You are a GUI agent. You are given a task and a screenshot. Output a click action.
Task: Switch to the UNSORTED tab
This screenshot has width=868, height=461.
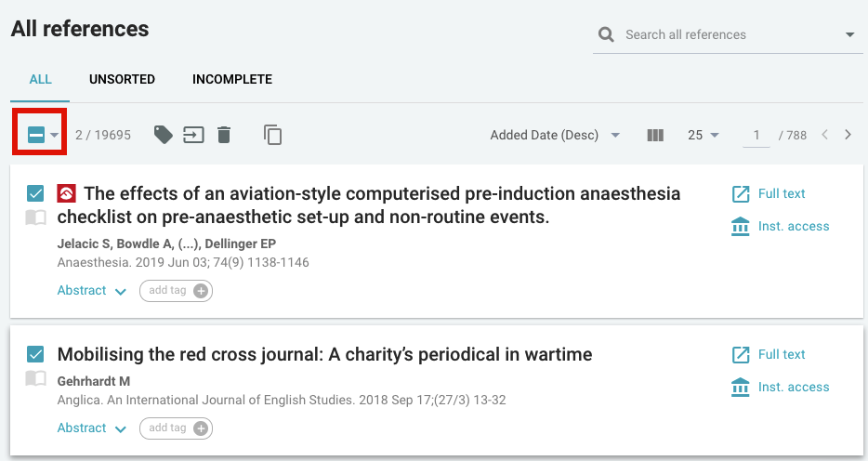122,79
